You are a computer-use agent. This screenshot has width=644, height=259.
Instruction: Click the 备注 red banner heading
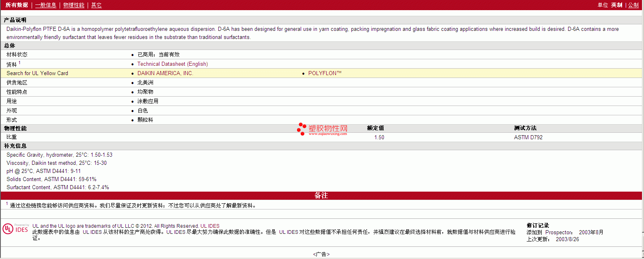pos(321,196)
